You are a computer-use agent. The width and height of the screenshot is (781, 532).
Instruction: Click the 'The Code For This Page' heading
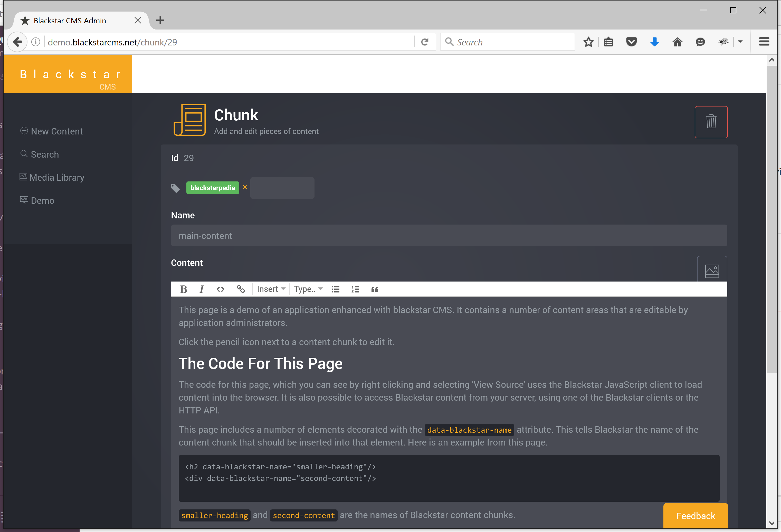pos(260,363)
